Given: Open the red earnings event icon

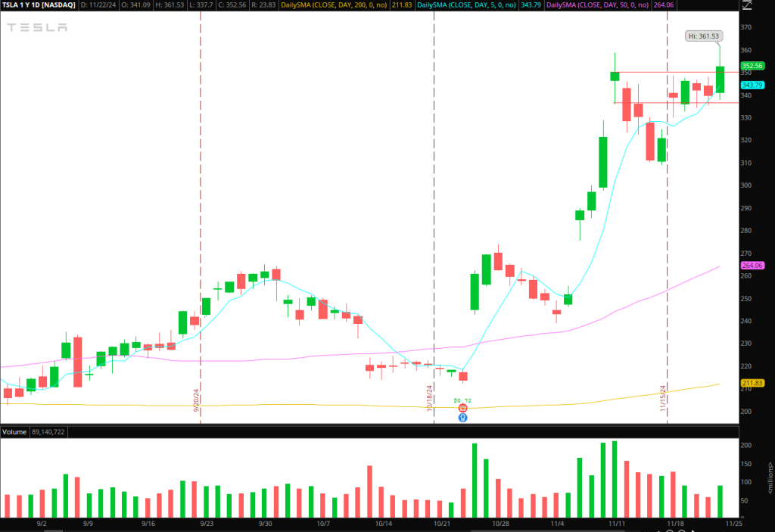Looking at the screenshot, I should [462, 408].
